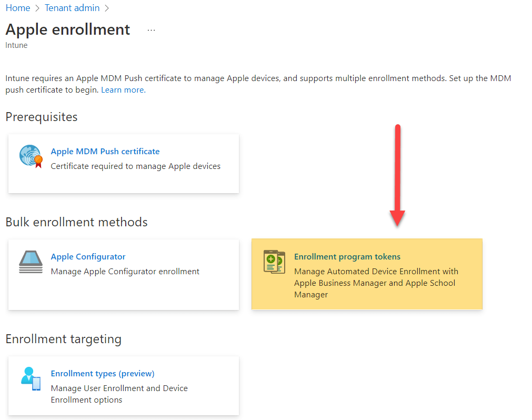
Task: Click 'Manage Apple Configurator enrollment' description
Action: pyautogui.click(x=125, y=272)
